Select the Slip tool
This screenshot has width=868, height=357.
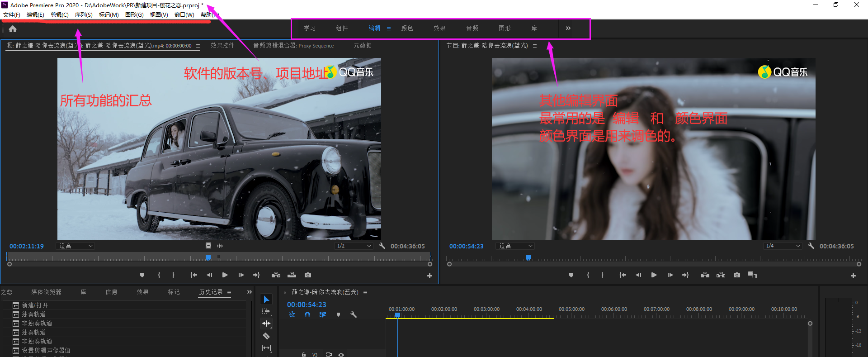266,348
